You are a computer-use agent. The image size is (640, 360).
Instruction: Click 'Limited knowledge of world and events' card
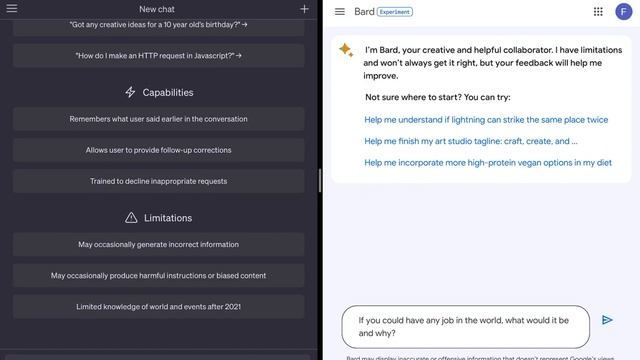point(158,307)
